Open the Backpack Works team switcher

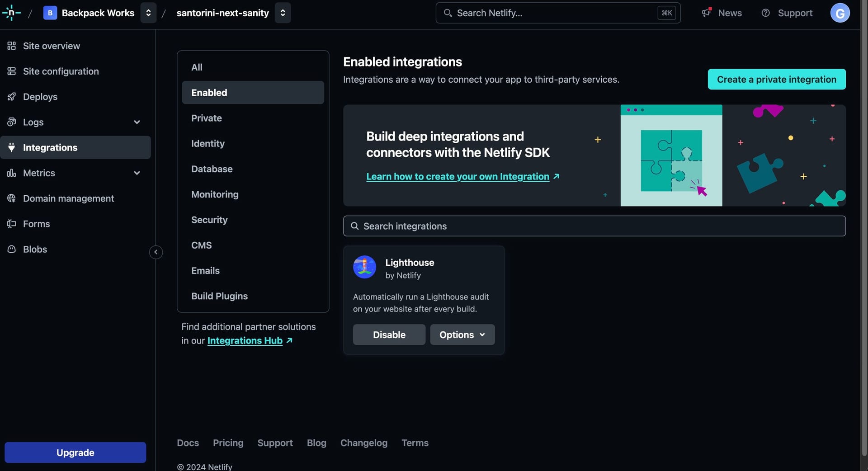[x=148, y=13]
